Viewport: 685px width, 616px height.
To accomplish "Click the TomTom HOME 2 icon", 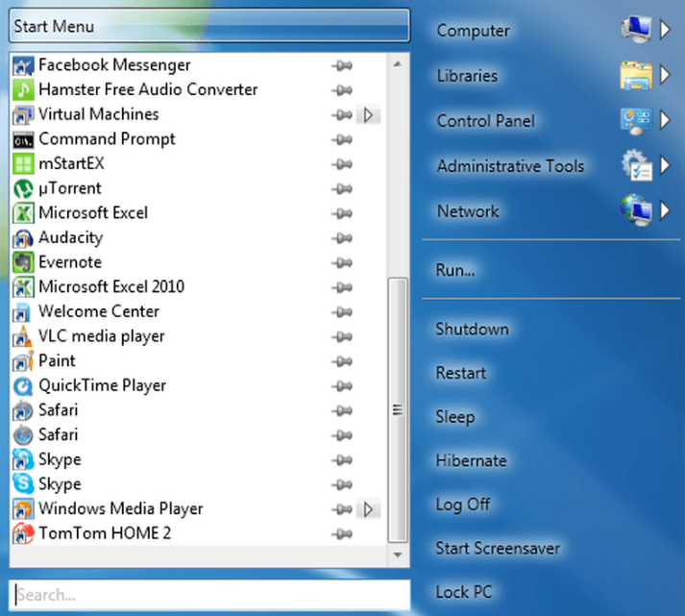I will pos(23,533).
